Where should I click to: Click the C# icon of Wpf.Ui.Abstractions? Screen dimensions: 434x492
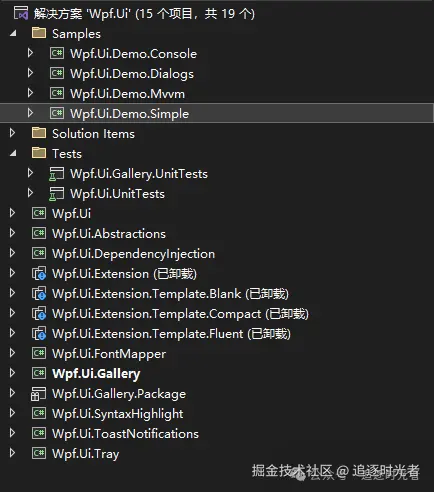coord(39,233)
